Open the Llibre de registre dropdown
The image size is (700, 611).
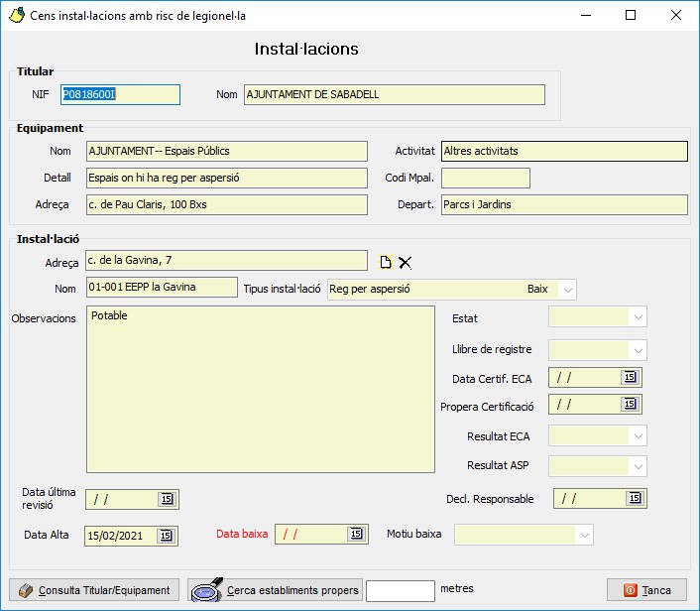(x=638, y=350)
